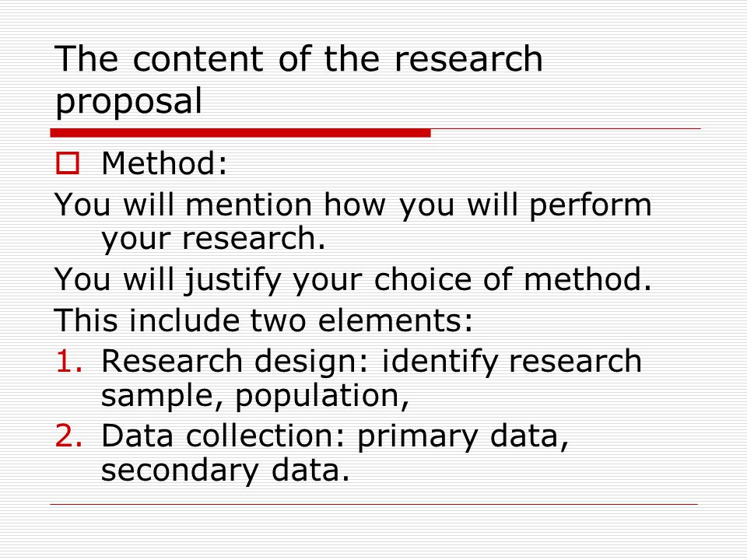Click the word "elements:" in the body text
This screenshot has width=747, height=560.
395,320
